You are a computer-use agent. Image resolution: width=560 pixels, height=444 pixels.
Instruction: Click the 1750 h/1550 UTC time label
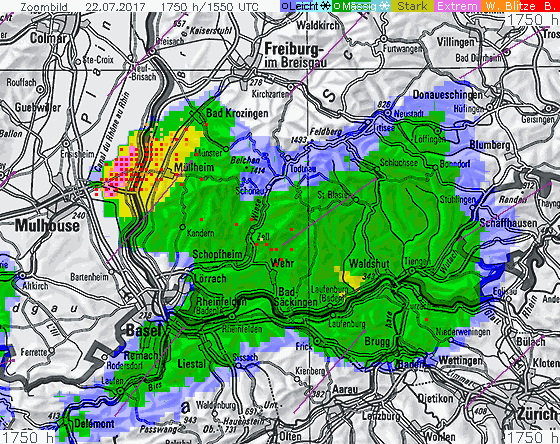click(x=209, y=6)
